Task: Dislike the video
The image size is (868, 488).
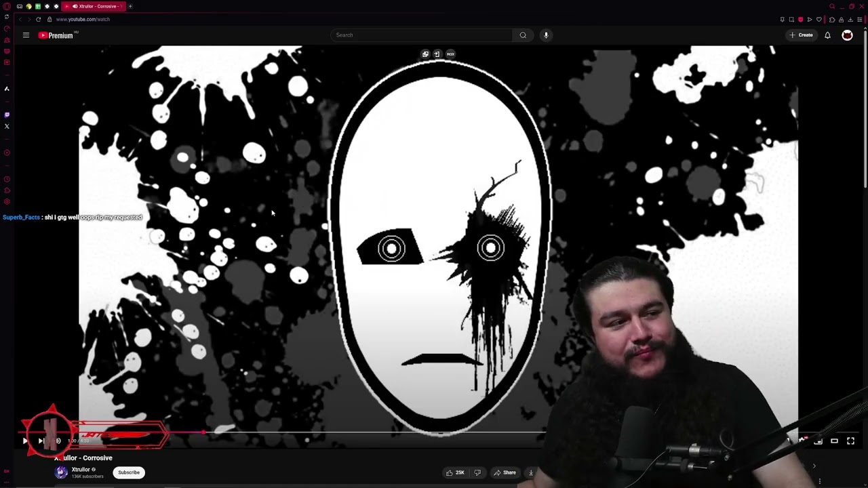Action: coord(477,472)
